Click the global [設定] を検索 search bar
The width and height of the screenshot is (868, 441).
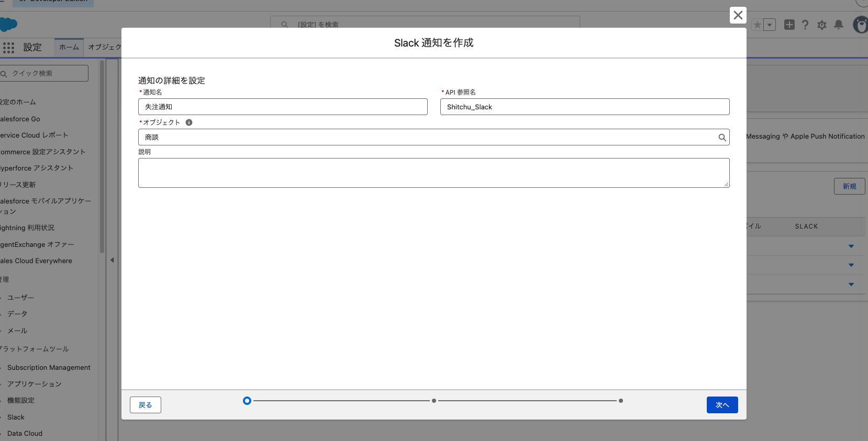425,24
